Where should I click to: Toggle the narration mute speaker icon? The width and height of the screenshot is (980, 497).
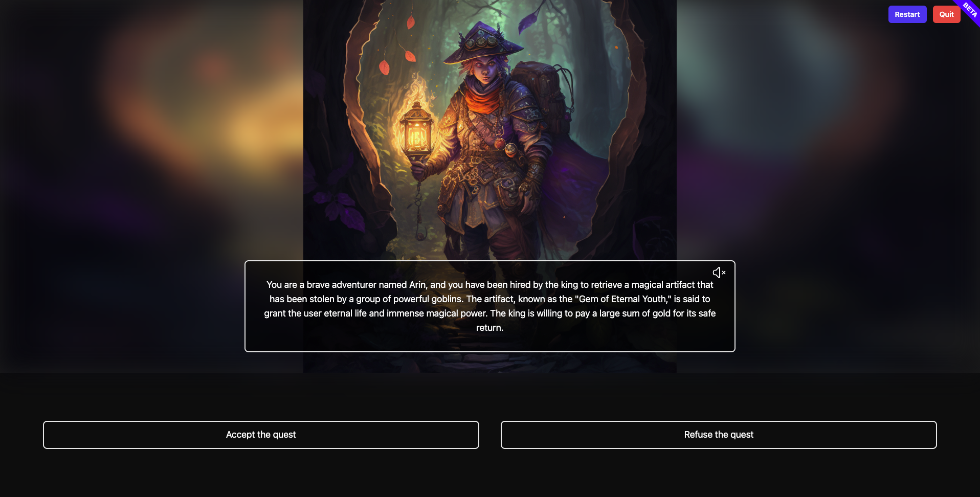pyautogui.click(x=719, y=273)
